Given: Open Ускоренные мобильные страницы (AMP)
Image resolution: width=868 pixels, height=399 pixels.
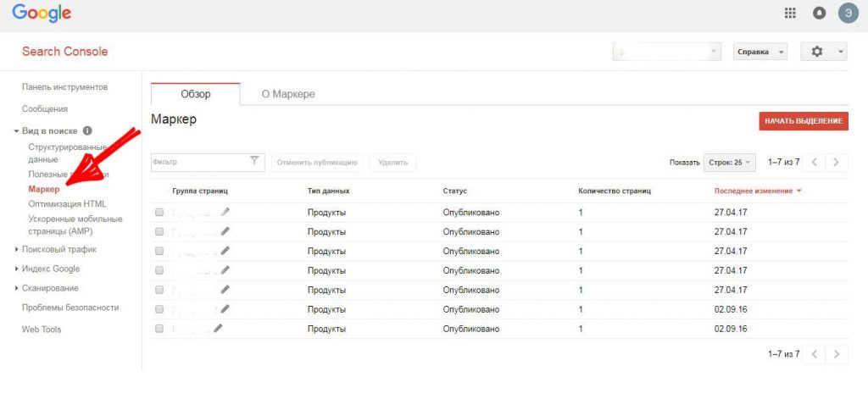Looking at the screenshot, I should [75, 224].
